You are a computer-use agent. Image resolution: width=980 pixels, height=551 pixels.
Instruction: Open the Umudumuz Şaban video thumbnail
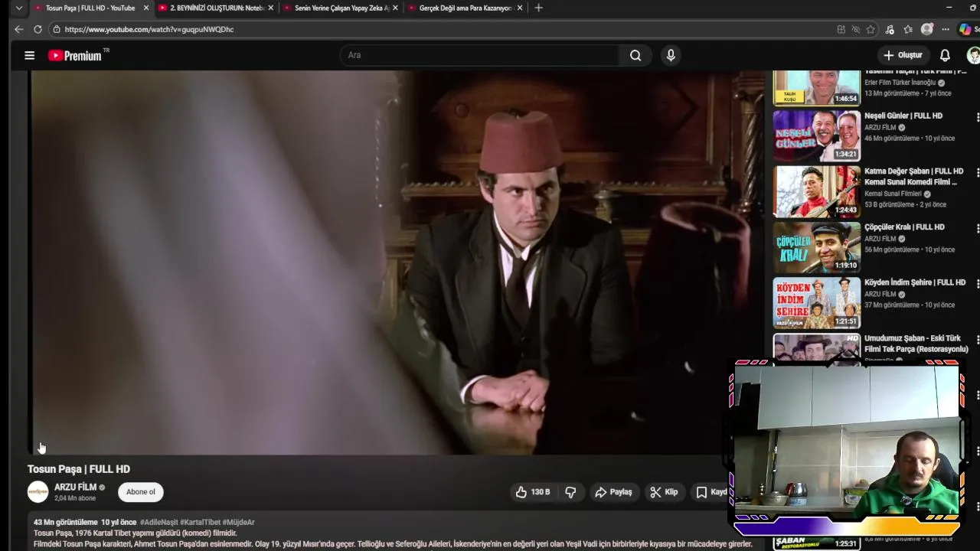tap(816, 347)
